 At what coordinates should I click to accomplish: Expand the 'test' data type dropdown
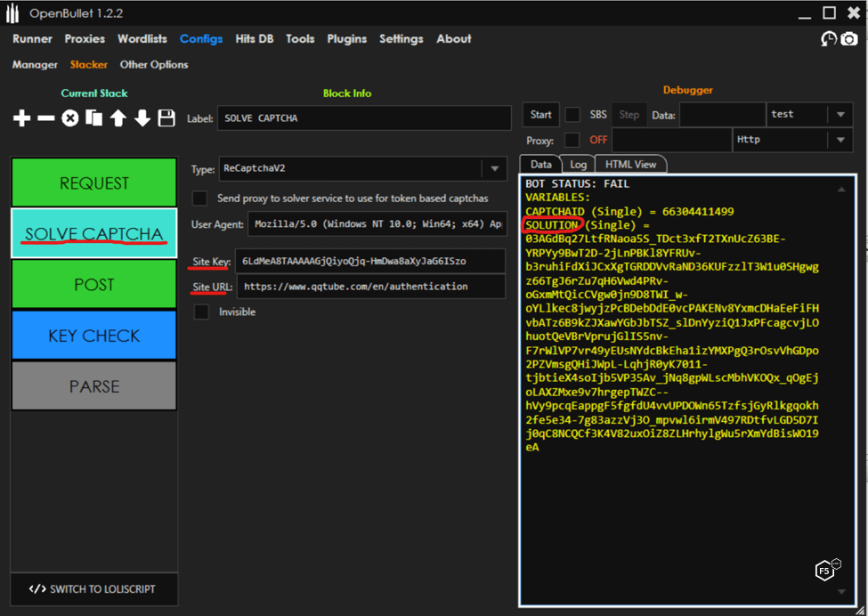pyautogui.click(x=840, y=115)
